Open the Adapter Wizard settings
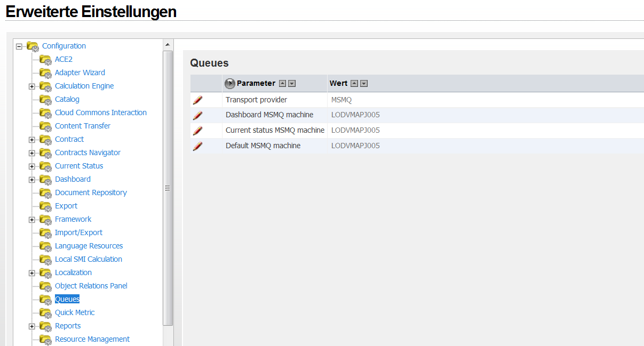644x346 pixels. (x=79, y=73)
